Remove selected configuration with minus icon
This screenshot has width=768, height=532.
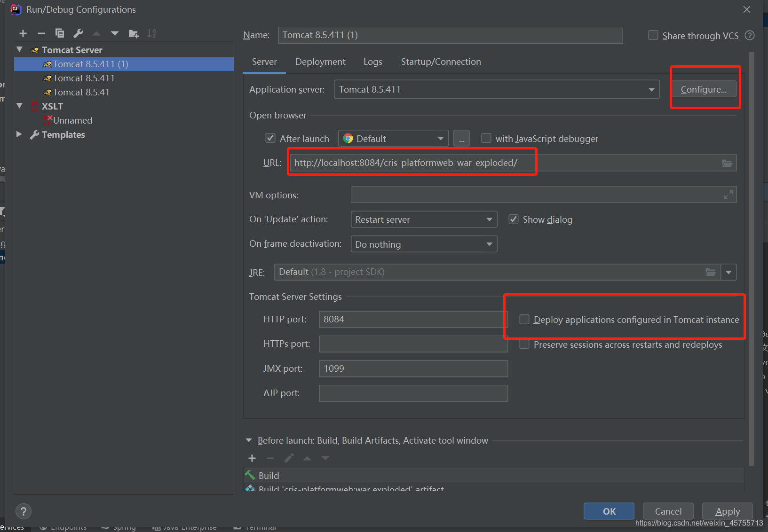click(x=41, y=33)
